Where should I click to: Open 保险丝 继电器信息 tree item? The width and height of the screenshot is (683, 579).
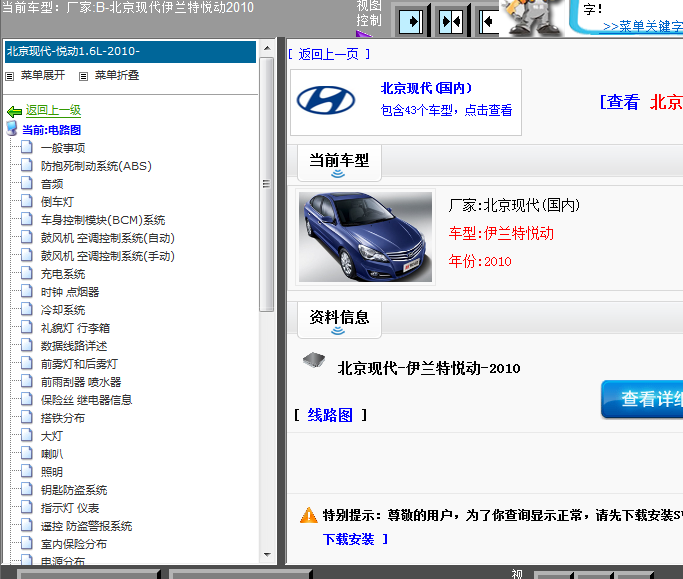[x=86, y=400]
